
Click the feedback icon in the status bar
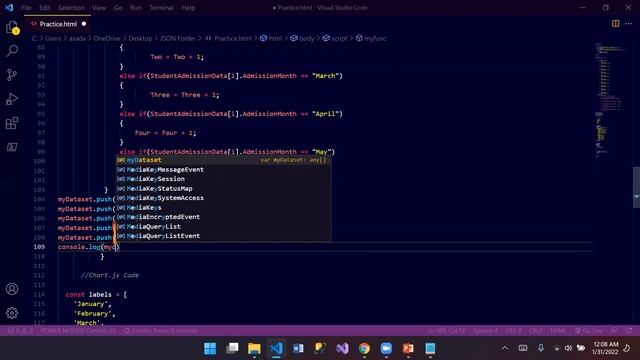click(615, 331)
